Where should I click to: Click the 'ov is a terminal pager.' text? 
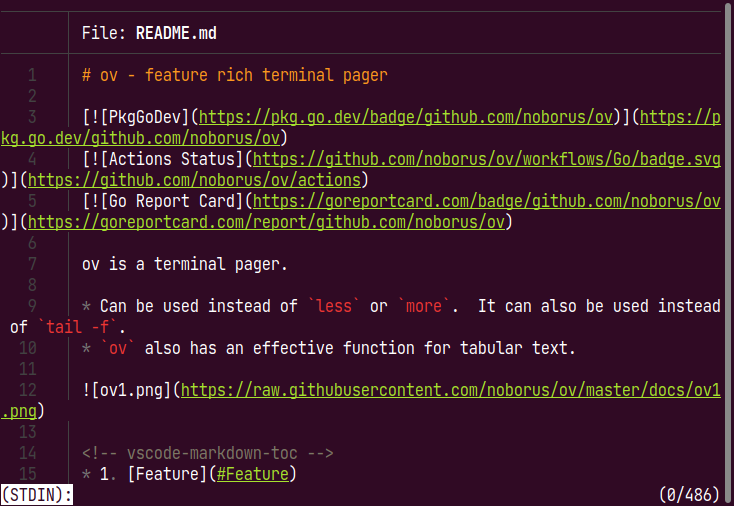185,264
